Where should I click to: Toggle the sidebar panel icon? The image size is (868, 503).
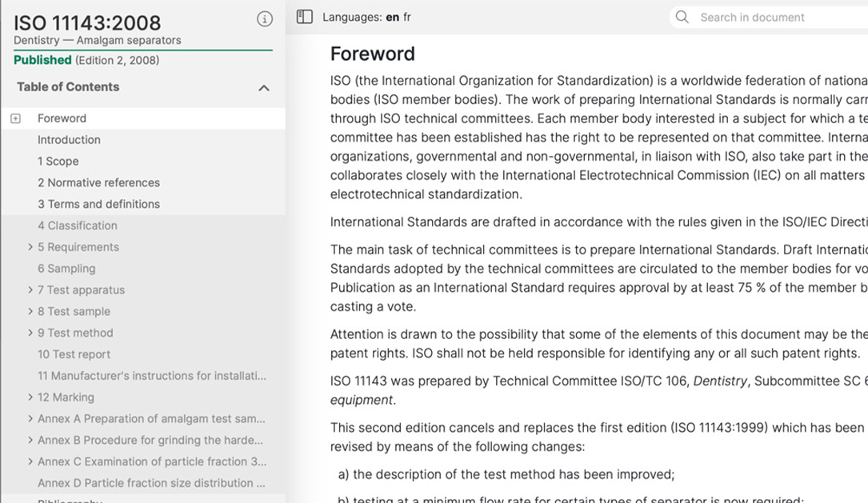305,17
